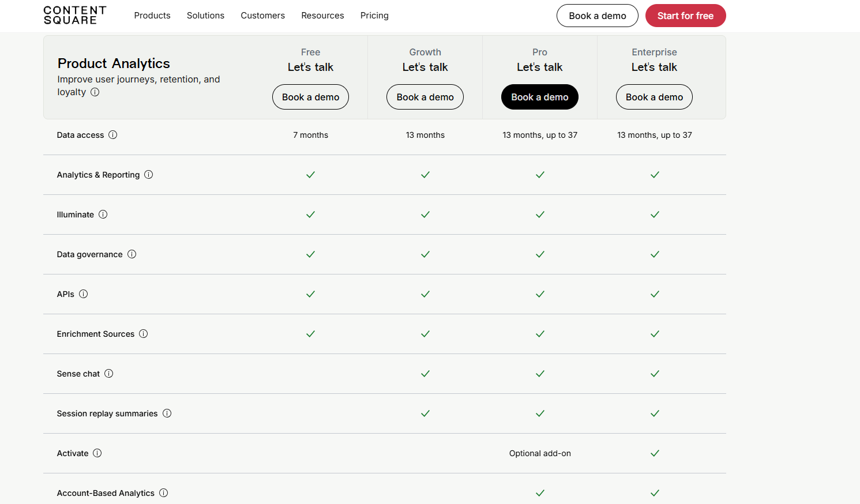The width and height of the screenshot is (860, 504).
Task: Click Growth plan checkmark for Illuminate
Action: 425,215
